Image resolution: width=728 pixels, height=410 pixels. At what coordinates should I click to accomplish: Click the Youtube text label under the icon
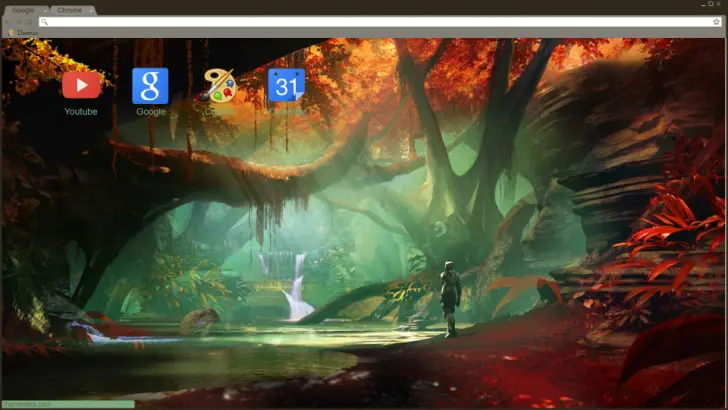pyautogui.click(x=81, y=112)
